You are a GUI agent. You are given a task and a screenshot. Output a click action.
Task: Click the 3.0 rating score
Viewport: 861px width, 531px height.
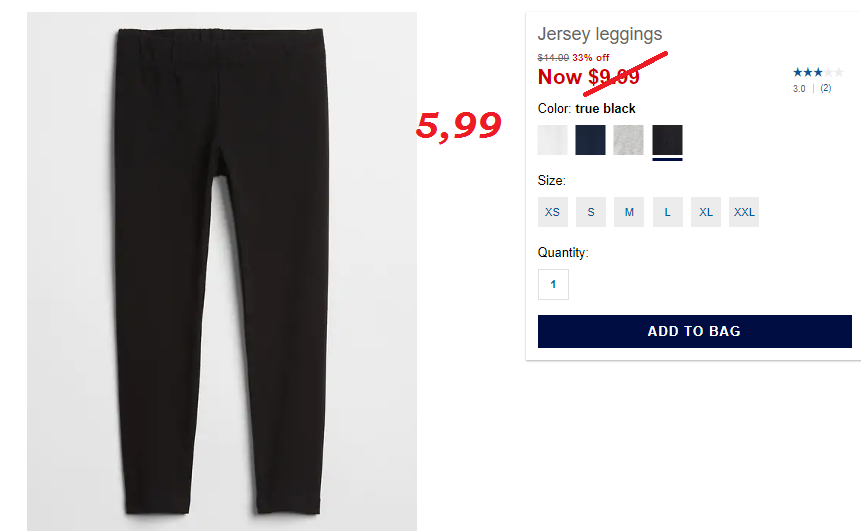[799, 88]
